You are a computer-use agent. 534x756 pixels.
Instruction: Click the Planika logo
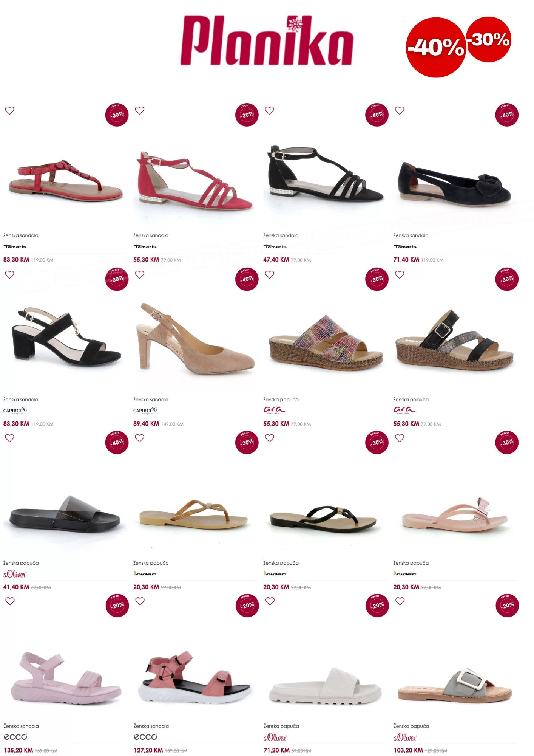coord(266,40)
